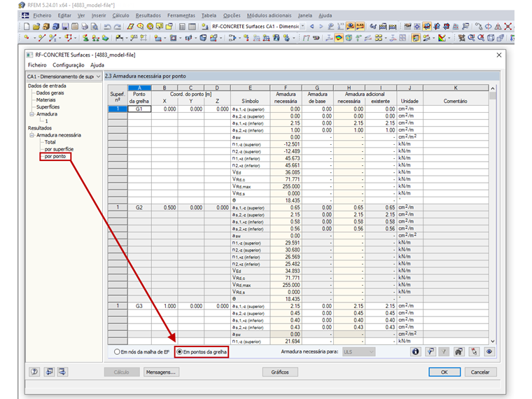The height and width of the screenshot is (399, 532).
Task: Click the new node tool icon
Action: [27, 38]
